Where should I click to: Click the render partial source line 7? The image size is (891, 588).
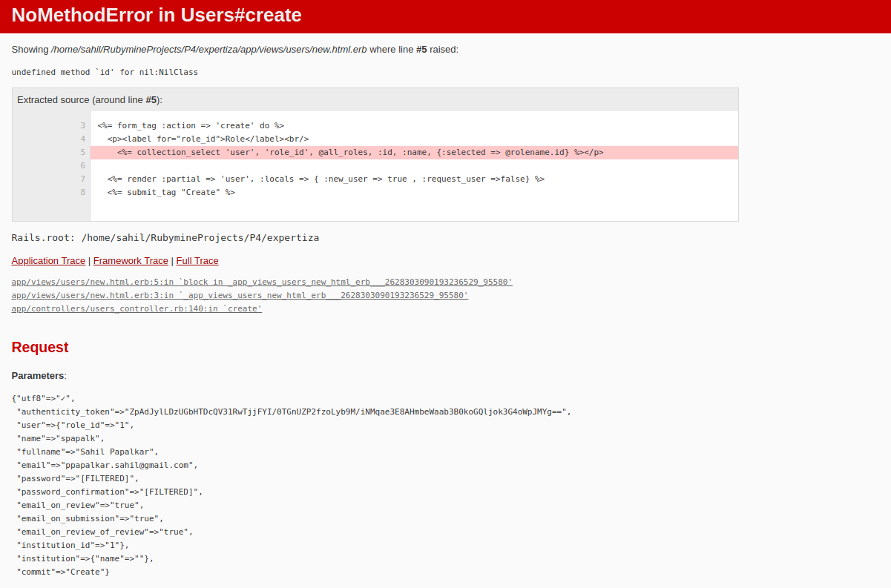point(323,178)
